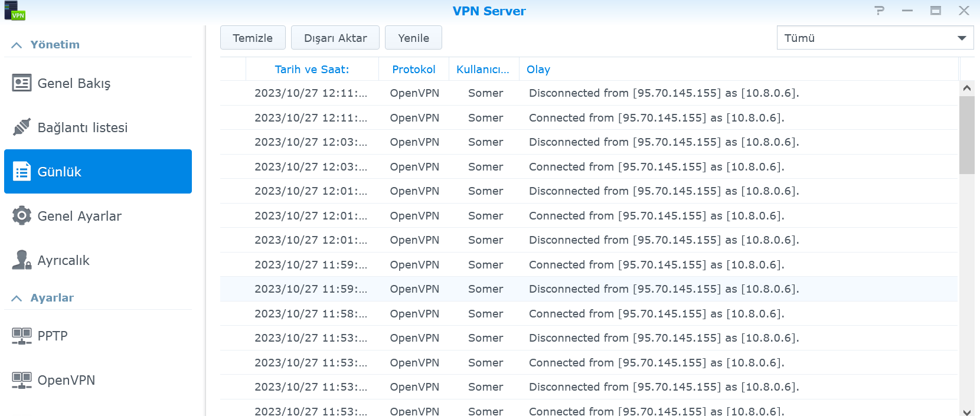Screen dimensions: 980x416
Task: Open the Tümü filter dropdown
Action: tap(875, 38)
